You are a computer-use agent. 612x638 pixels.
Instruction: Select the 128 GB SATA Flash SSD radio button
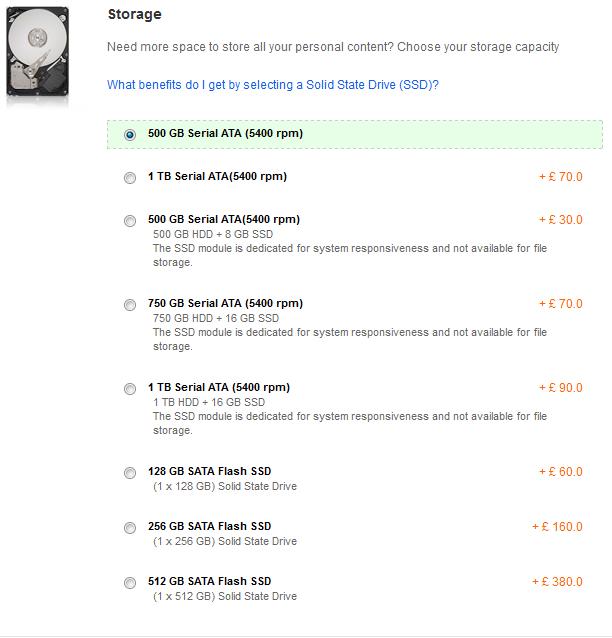[130, 473]
